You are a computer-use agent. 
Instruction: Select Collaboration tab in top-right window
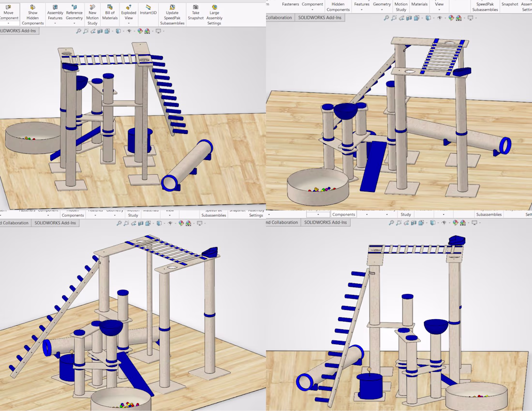click(x=279, y=17)
